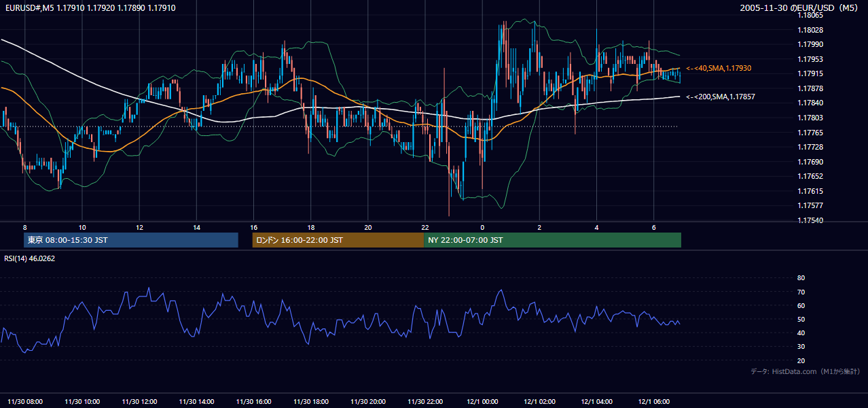Click the データ: HistData.com source credit
The height and width of the screenshot is (408, 868).
point(806,371)
